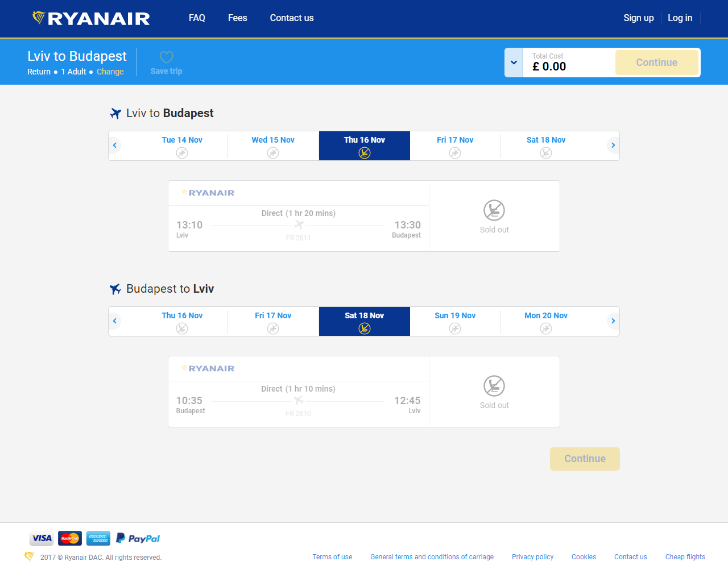Expand the Total Cost dropdown arrow

point(514,63)
